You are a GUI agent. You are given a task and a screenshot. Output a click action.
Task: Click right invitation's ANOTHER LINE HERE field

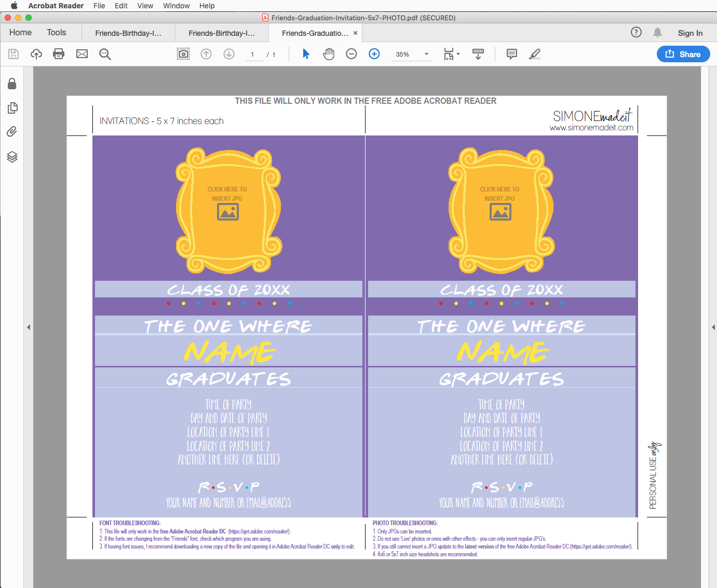click(x=502, y=459)
